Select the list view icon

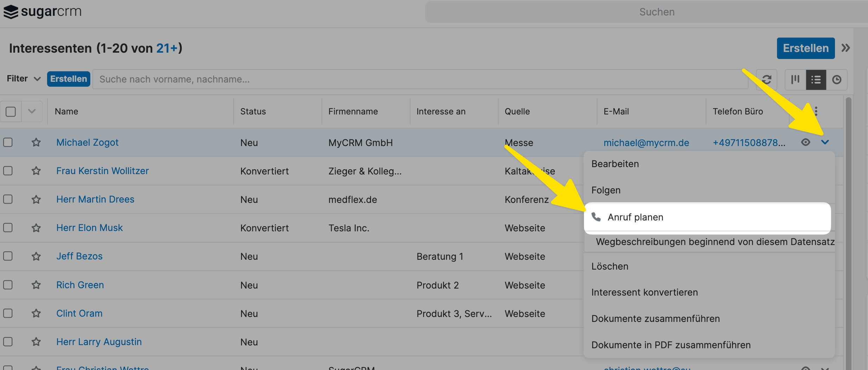[x=816, y=80]
